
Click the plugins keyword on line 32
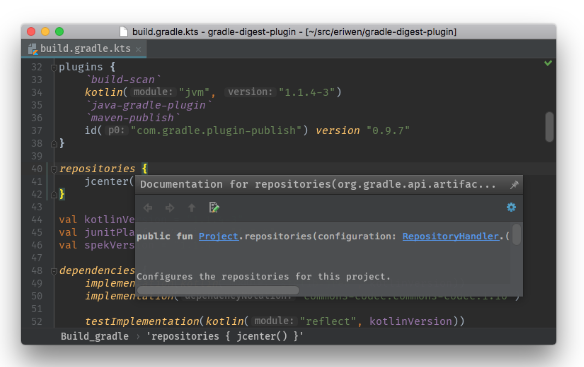(80, 67)
